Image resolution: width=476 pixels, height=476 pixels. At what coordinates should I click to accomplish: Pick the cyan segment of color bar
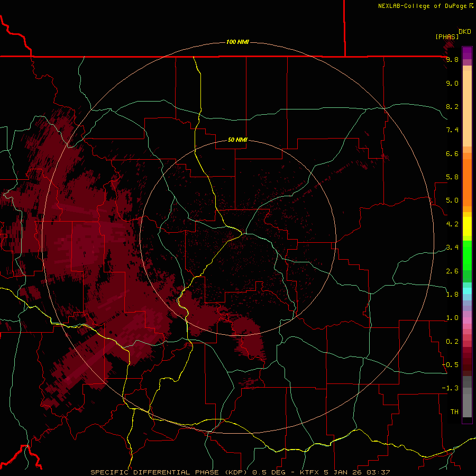tap(467, 291)
